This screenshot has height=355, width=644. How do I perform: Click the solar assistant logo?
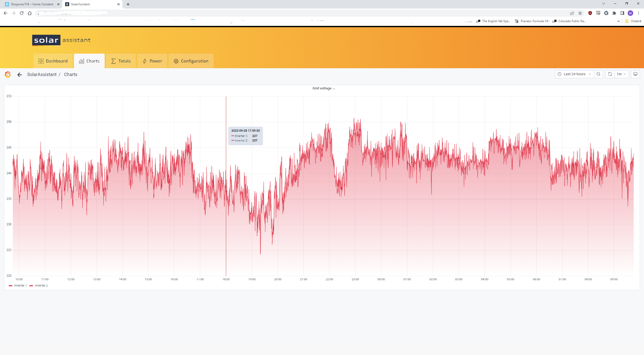coord(61,40)
